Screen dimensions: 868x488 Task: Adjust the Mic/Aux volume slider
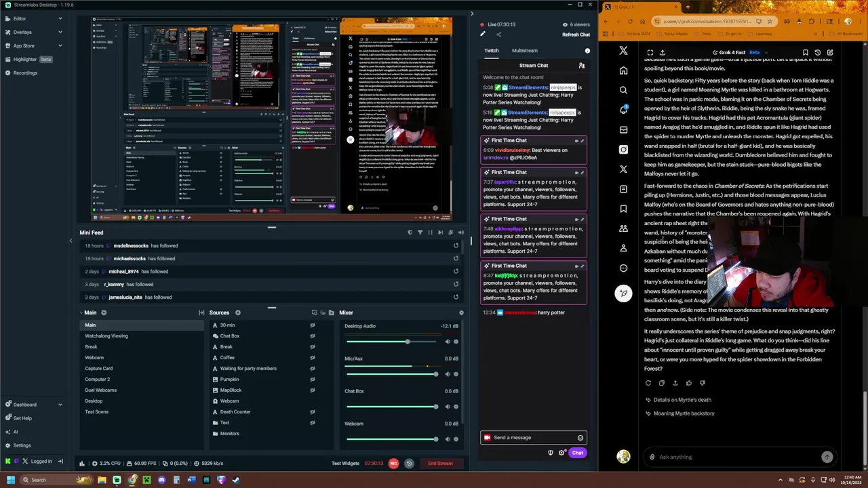(x=391, y=374)
